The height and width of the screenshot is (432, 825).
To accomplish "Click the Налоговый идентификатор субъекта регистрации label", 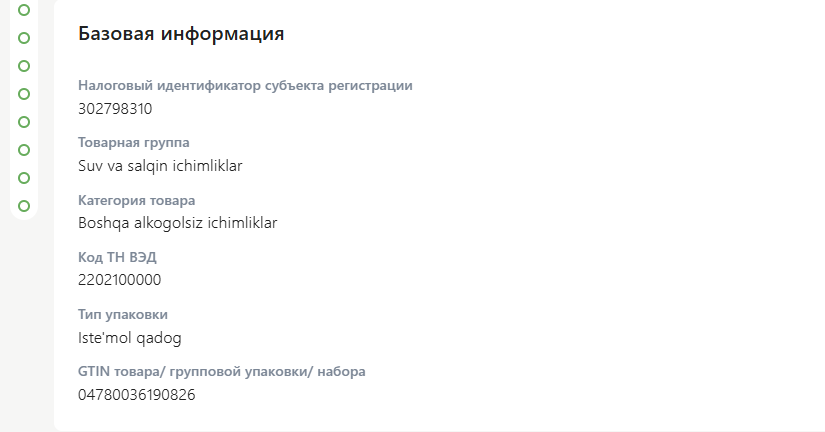I will (x=245, y=86).
